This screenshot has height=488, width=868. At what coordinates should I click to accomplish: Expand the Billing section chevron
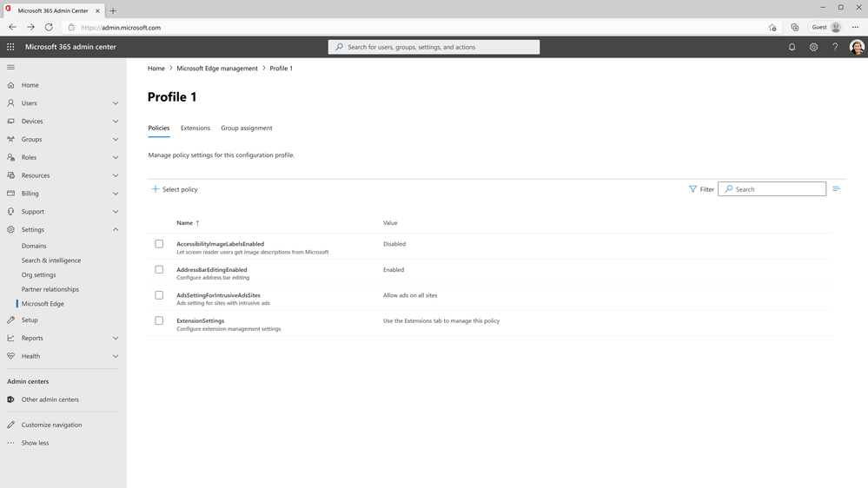116,194
